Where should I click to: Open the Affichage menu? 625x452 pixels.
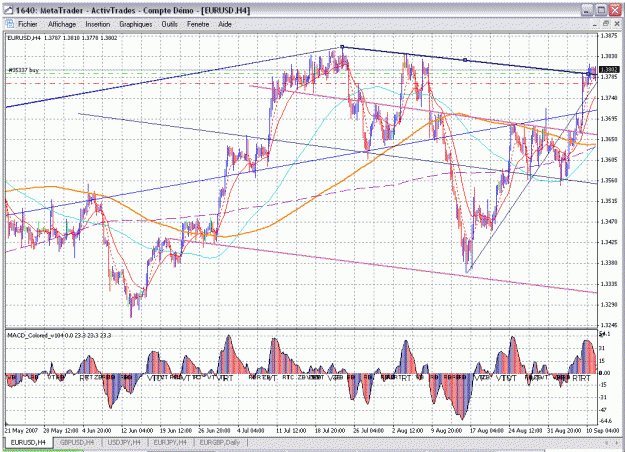(x=62, y=24)
